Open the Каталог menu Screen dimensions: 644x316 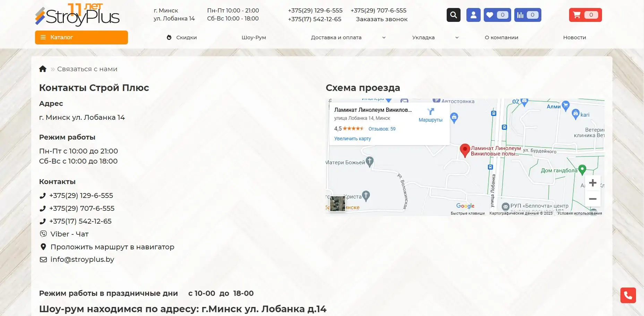coord(81,38)
